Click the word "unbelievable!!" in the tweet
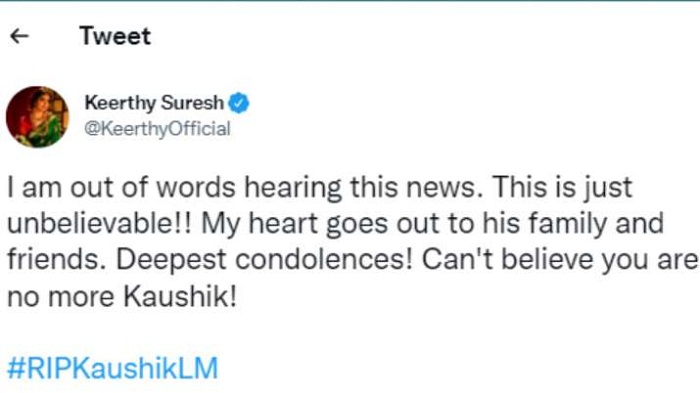The width and height of the screenshot is (700, 393). [100, 223]
